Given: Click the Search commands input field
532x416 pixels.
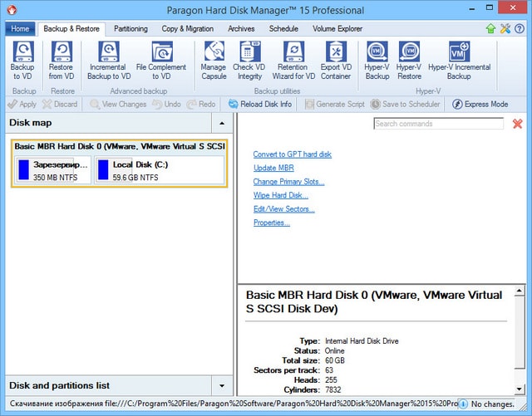Looking at the screenshot, I should [x=438, y=124].
